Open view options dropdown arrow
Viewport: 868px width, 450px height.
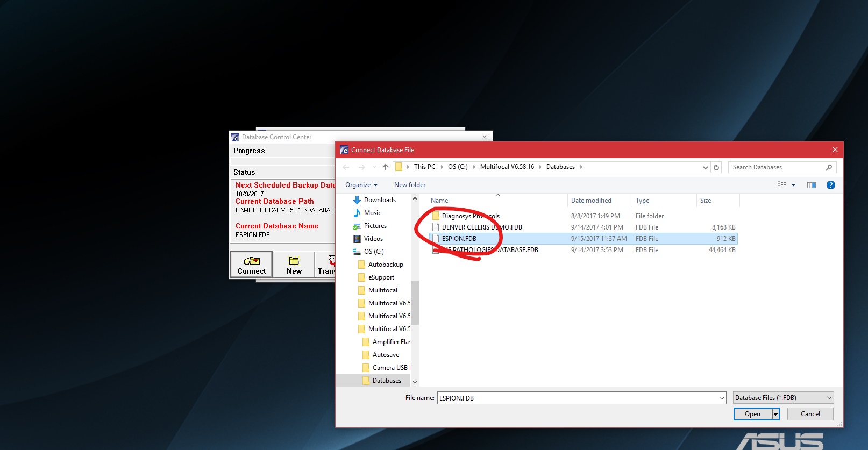click(x=793, y=185)
